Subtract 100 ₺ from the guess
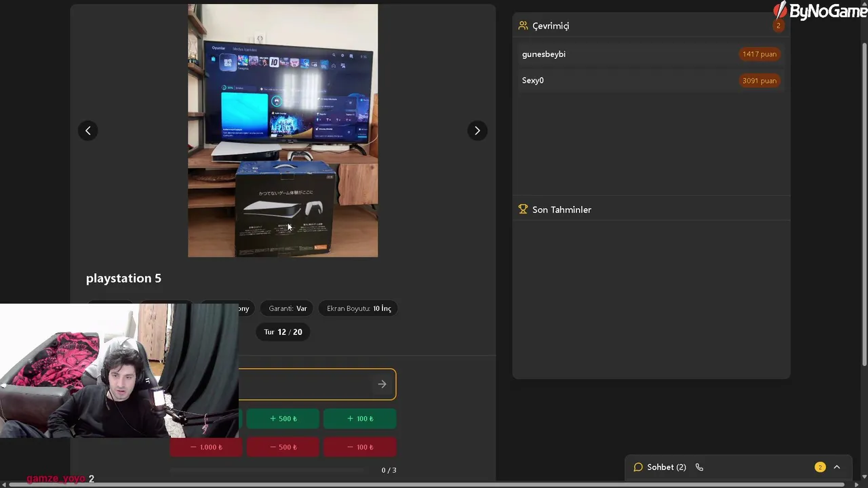 click(360, 447)
